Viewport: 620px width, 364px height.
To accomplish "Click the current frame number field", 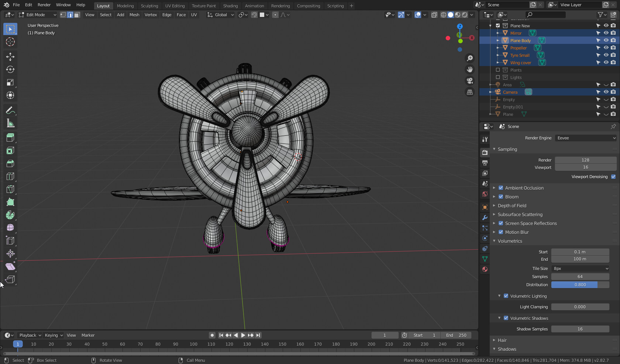I will pyautogui.click(x=385, y=335).
